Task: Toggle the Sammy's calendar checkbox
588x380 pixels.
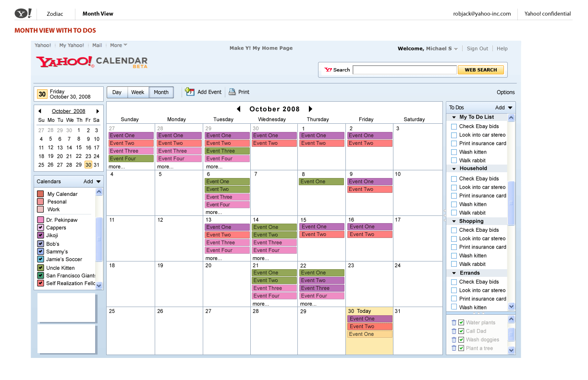Action: coord(40,251)
